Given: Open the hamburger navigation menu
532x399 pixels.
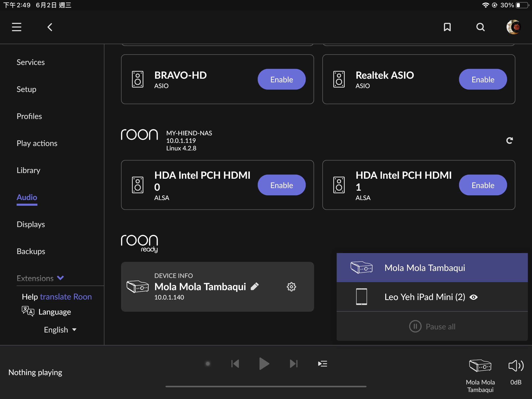Looking at the screenshot, I should click(x=17, y=27).
